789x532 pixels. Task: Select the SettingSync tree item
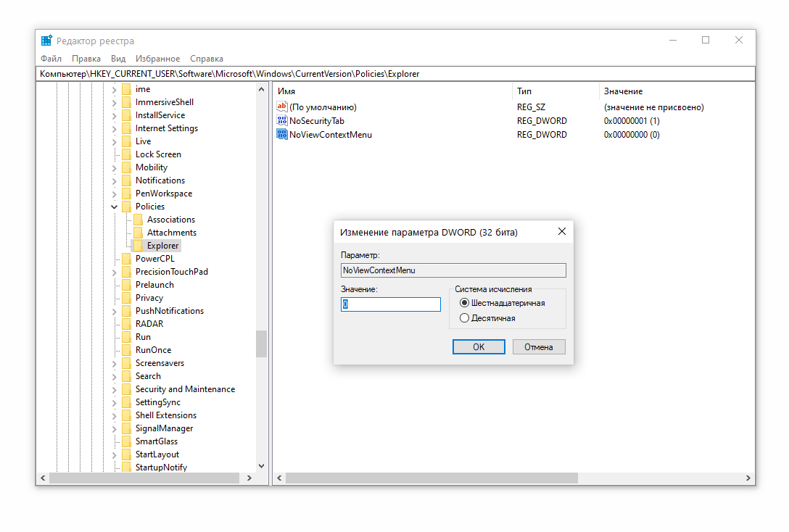point(157,402)
